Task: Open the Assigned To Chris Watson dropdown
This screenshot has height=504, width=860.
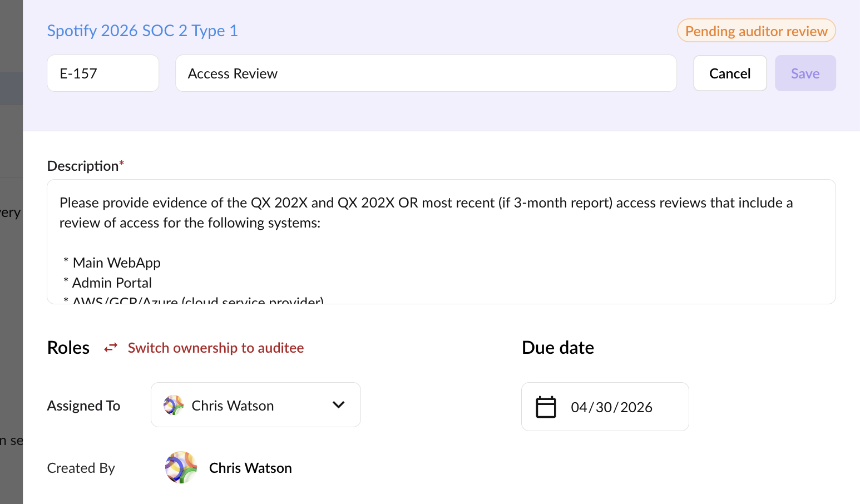Action: (x=256, y=405)
